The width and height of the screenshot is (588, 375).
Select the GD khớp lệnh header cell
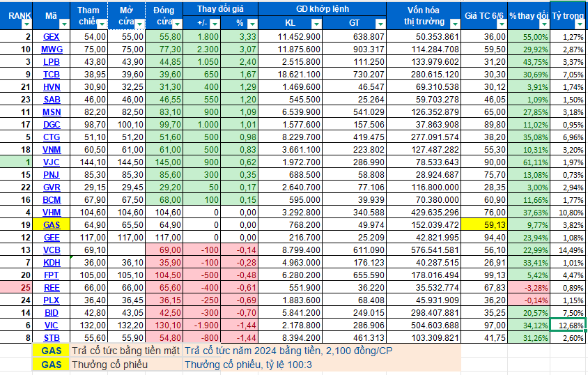[x=323, y=9]
